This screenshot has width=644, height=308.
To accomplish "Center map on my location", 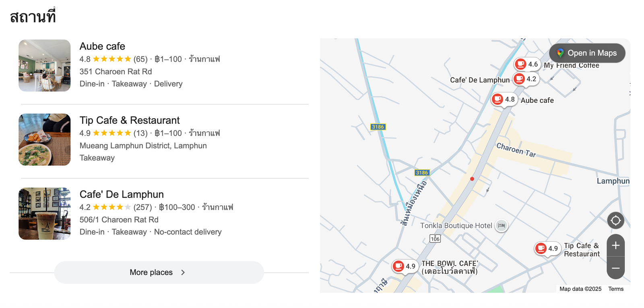I will [615, 221].
